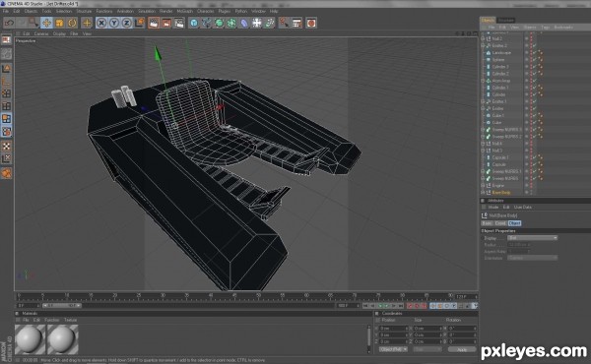591x364 pixels.
Task: Expand the Extrude.2 hierarchy
Action: click(x=483, y=45)
